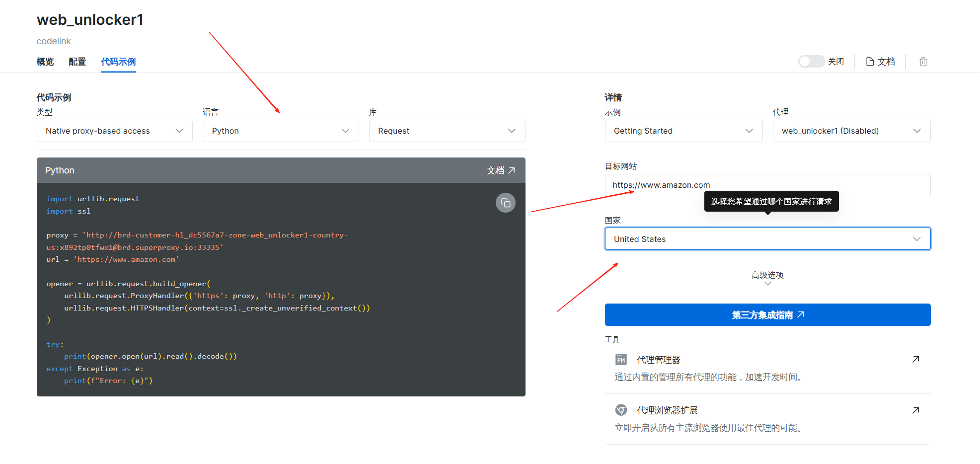Expand the Getting Started example dropdown
The width and height of the screenshot is (980, 464).
pos(683,131)
